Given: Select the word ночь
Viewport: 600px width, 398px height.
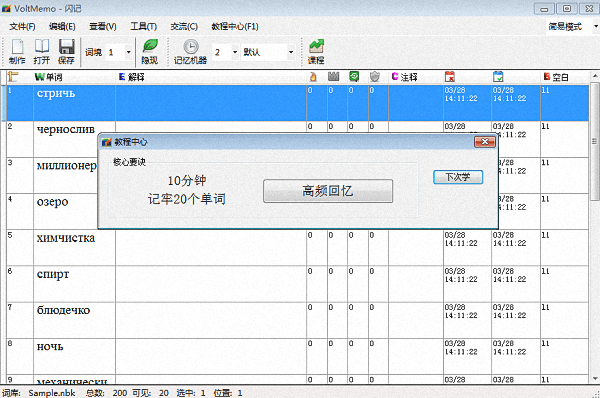Looking at the screenshot, I should (50, 347).
